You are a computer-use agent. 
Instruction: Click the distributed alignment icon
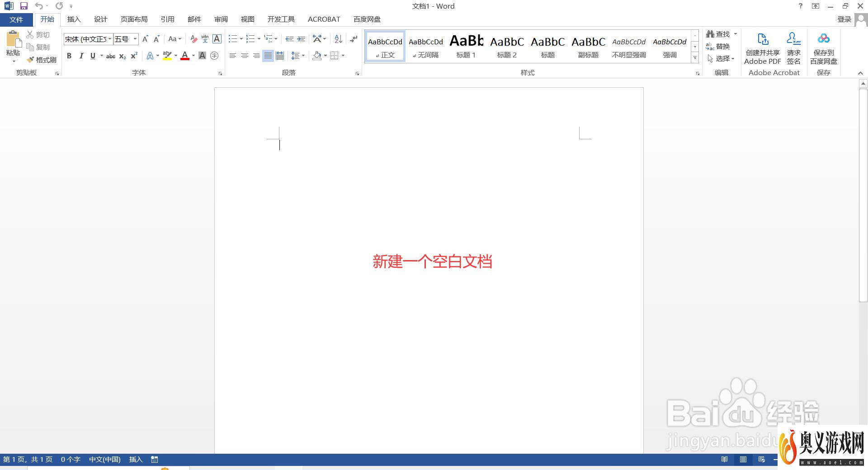pos(280,56)
